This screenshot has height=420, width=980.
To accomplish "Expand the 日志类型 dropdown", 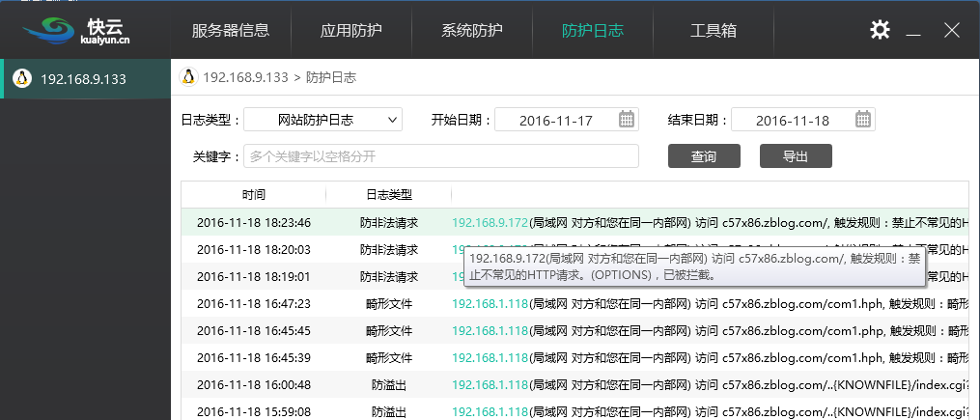I will pyautogui.click(x=322, y=120).
